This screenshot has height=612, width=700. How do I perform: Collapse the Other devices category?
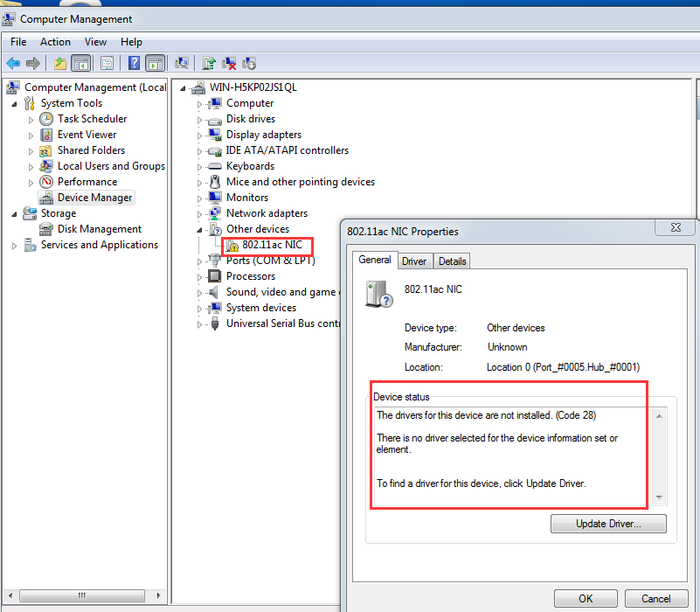pos(199,230)
